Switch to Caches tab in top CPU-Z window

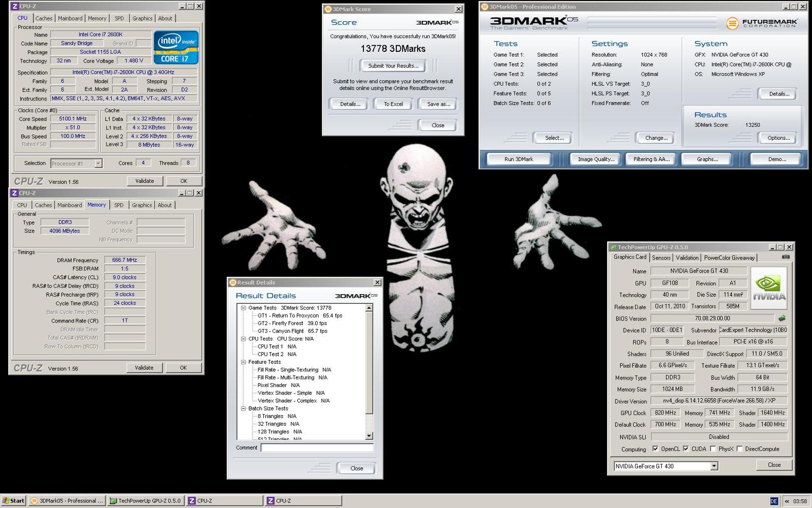[44, 18]
